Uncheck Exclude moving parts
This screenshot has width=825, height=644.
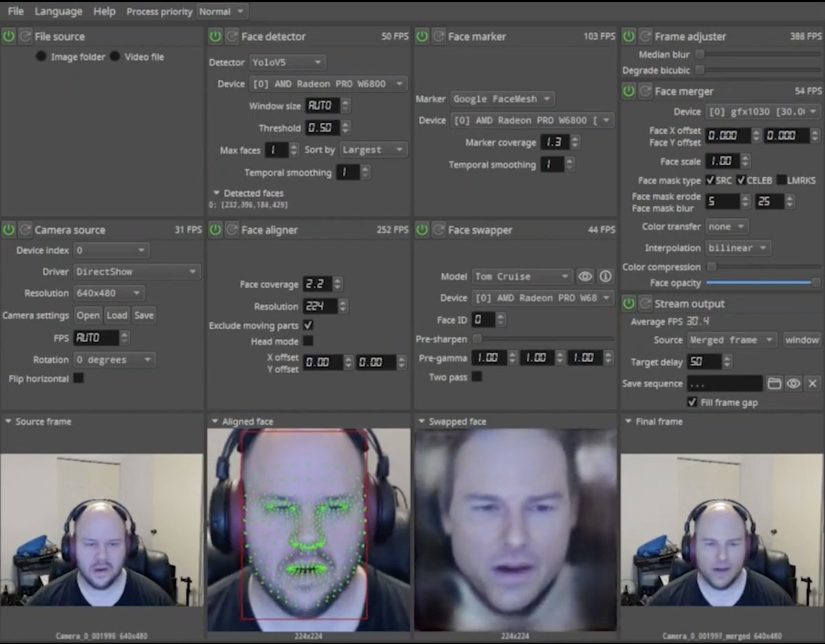(x=308, y=324)
